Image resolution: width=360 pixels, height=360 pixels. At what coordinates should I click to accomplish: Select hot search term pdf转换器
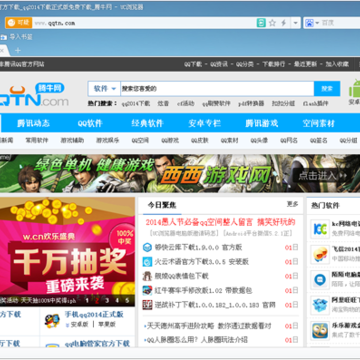pyautogui.click(x=251, y=104)
